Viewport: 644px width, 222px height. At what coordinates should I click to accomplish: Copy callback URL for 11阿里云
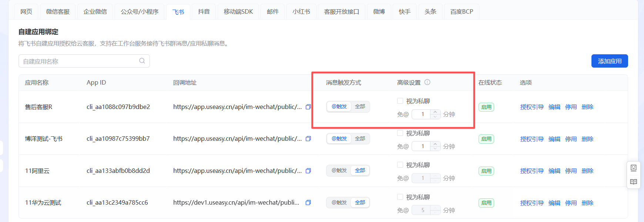point(308,171)
